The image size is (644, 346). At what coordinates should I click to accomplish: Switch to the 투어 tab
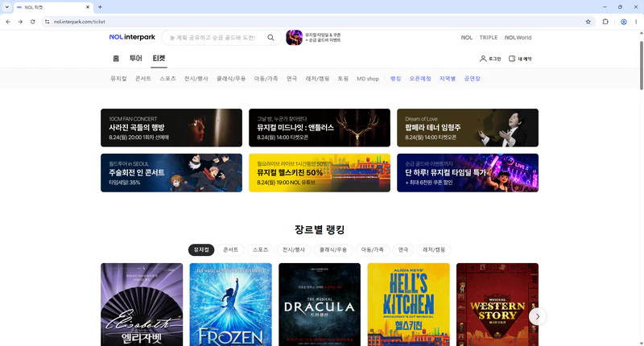[x=135, y=58]
